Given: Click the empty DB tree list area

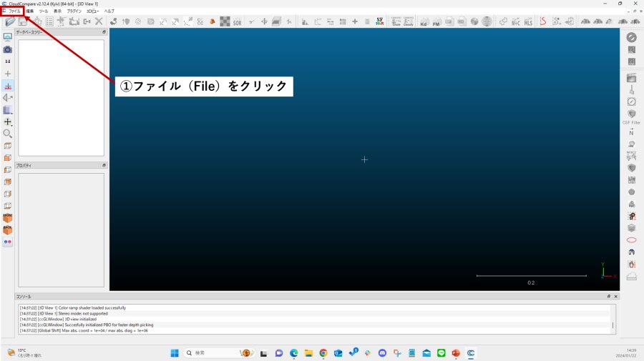Looking at the screenshot, I should (62, 98).
